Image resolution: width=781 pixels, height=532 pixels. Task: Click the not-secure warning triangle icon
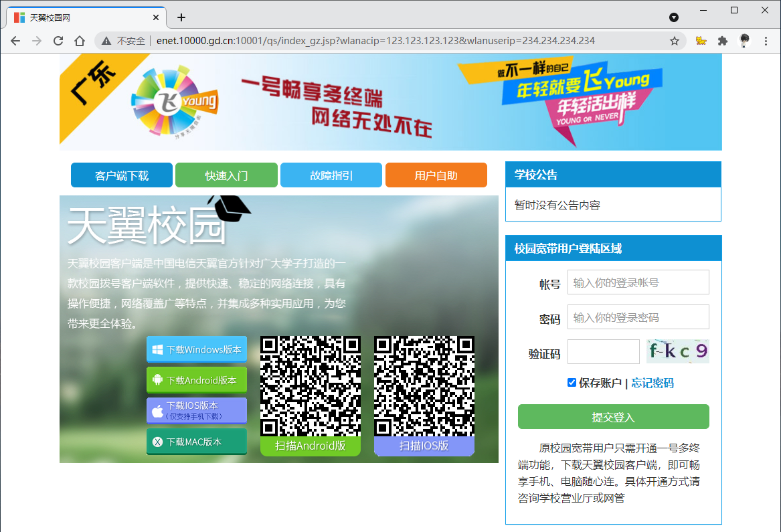106,41
